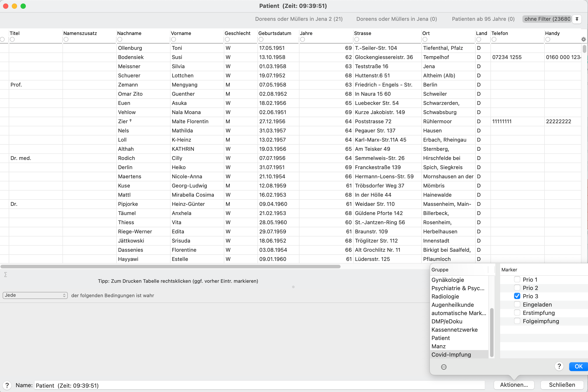Click the ellipsis options icon under Gruppe
This screenshot has width=588, height=392.
[x=444, y=367]
